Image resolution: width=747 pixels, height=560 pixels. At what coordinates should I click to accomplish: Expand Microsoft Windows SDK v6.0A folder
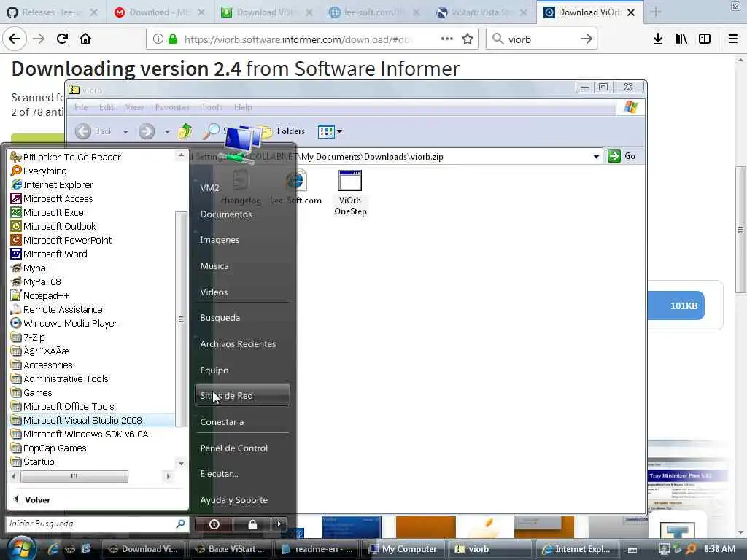(x=80, y=435)
